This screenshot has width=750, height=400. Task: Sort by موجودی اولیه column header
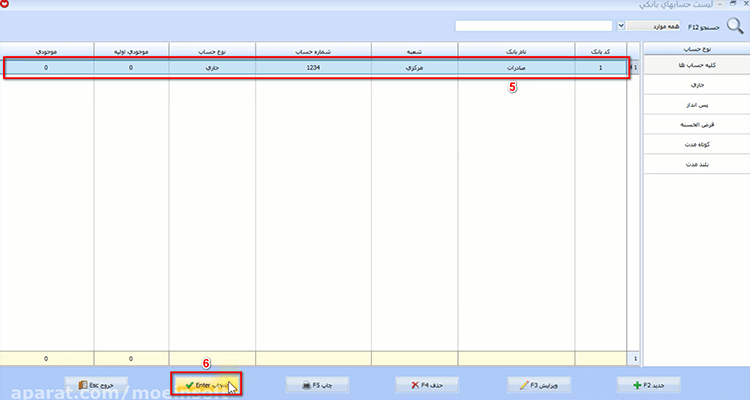(131, 51)
